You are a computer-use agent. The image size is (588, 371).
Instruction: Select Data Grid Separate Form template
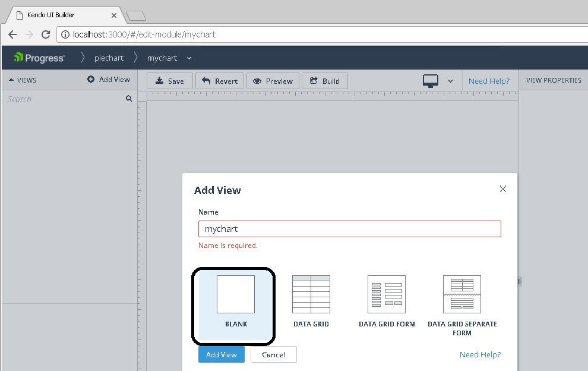tap(462, 305)
